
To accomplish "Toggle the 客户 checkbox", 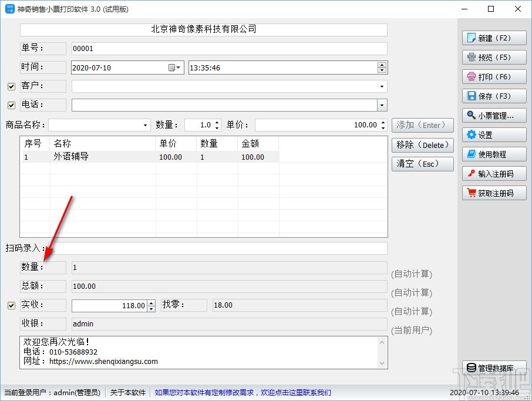I will pyautogui.click(x=11, y=86).
